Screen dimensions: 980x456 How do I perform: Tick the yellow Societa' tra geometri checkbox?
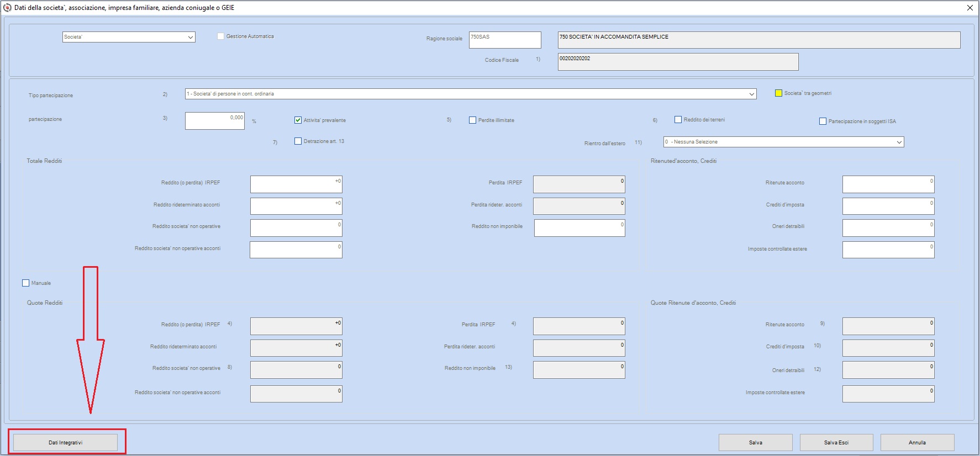coord(778,93)
